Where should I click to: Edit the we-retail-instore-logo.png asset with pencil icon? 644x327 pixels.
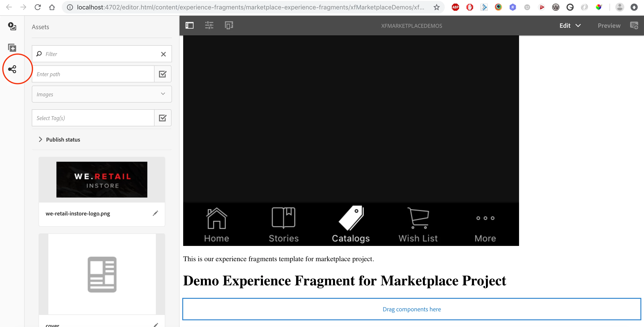pyautogui.click(x=155, y=213)
